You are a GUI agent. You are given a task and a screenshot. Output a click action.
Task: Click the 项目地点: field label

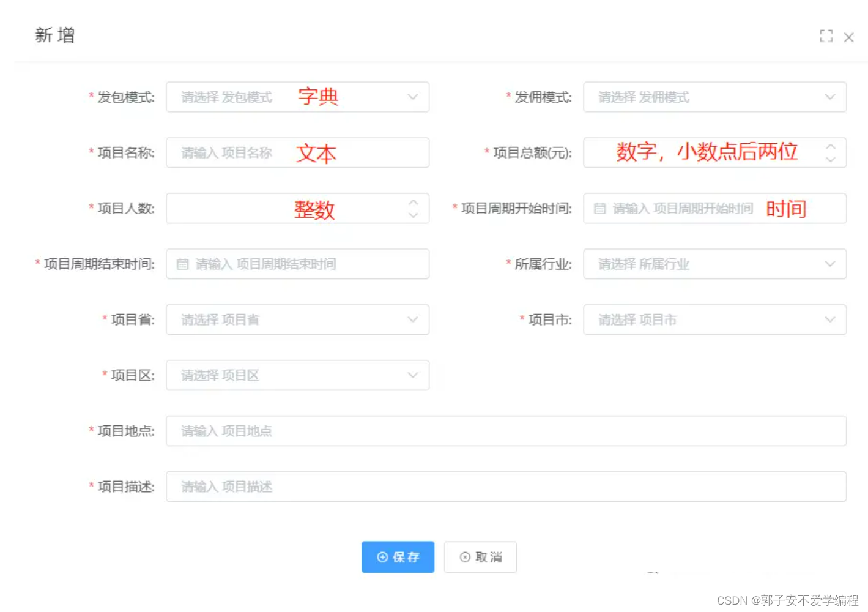[x=125, y=431]
